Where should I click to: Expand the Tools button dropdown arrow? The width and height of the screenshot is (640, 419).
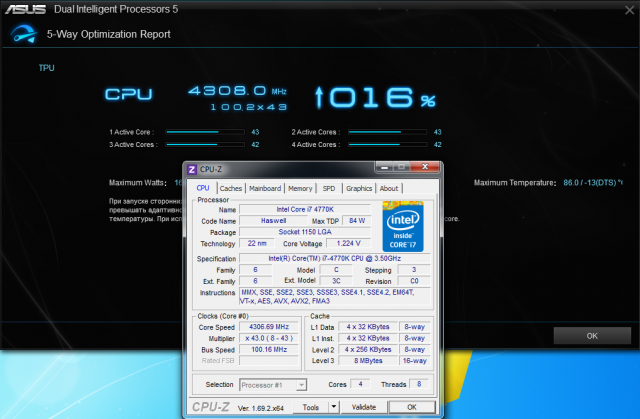point(334,407)
